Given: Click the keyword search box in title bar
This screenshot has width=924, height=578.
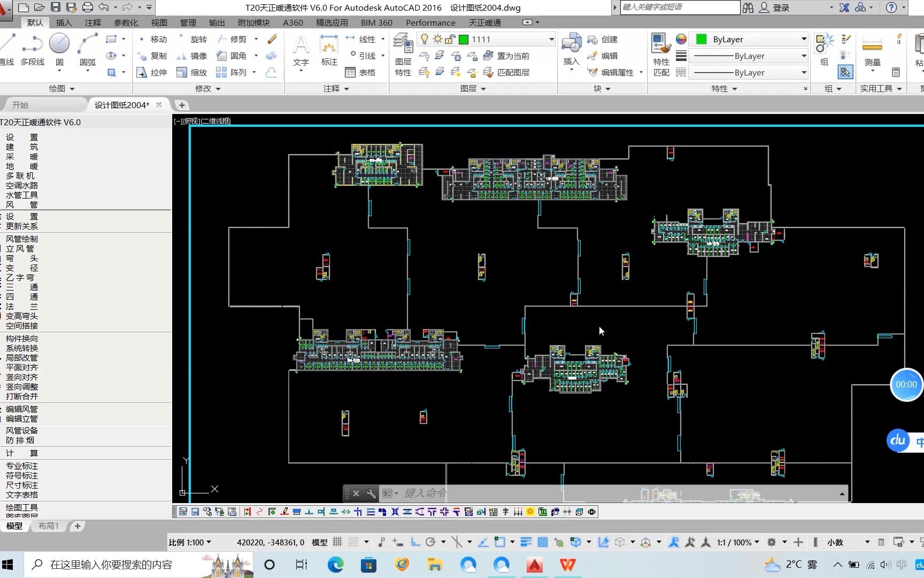Looking at the screenshot, I should pyautogui.click(x=680, y=7).
